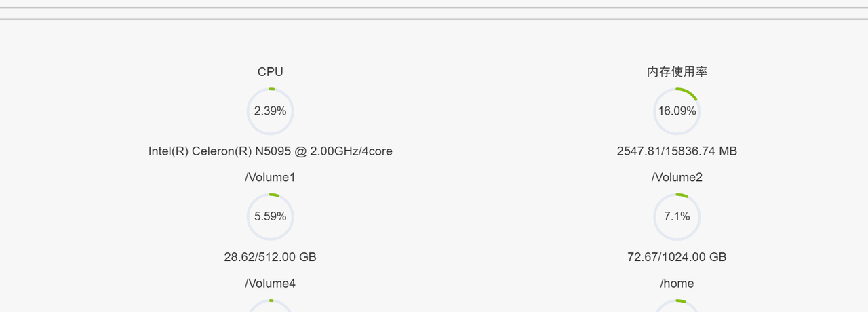This screenshot has width=868, height=312.
Task: Click the CPU heading label
Action: tap(270, 72)
